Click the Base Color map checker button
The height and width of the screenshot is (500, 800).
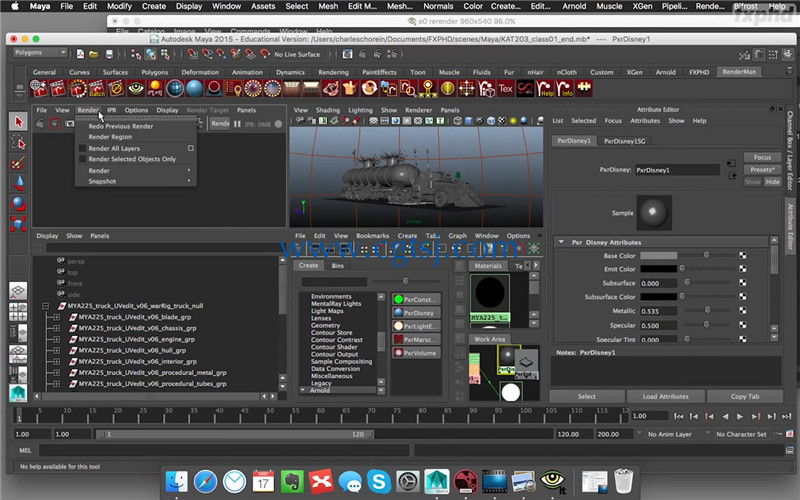pos(743,256)
